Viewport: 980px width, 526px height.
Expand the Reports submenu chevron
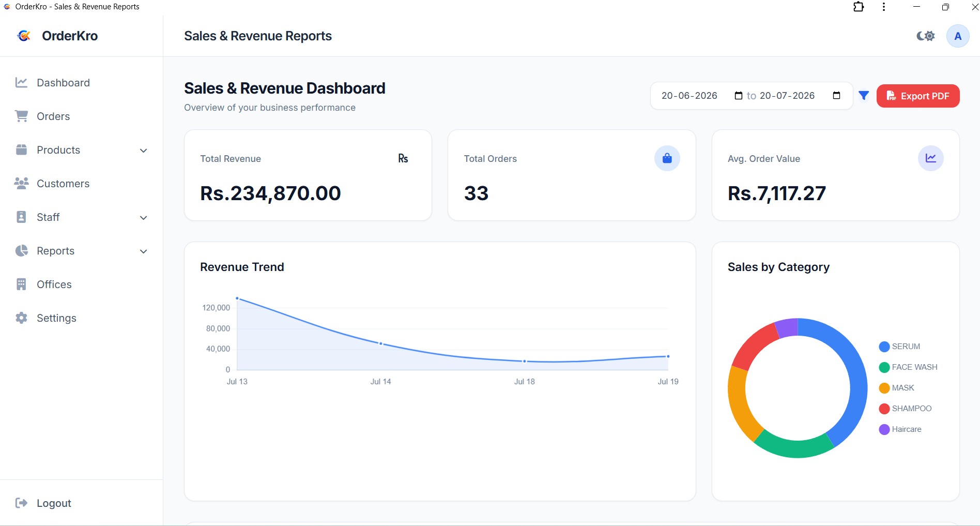click(144, 251)
